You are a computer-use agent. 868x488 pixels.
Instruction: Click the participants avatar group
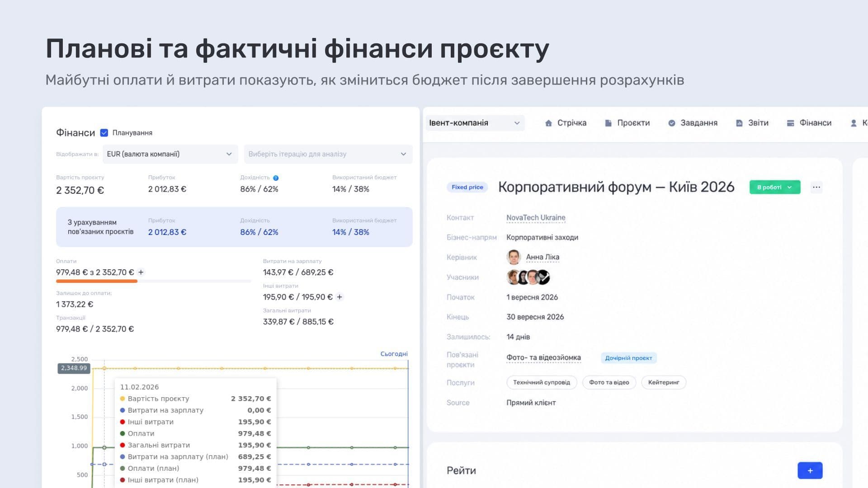pos(528,277)
